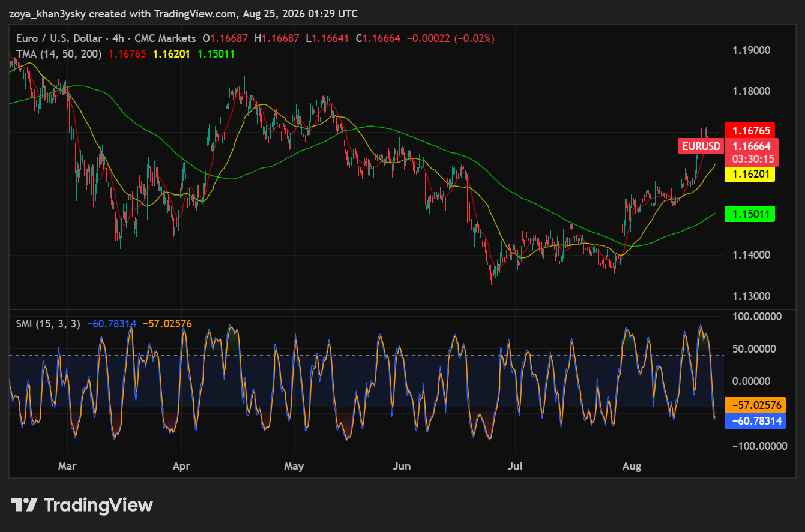
Task: Click the yellow 1.16201 value in TMA legend
Action: click(172, 54)
